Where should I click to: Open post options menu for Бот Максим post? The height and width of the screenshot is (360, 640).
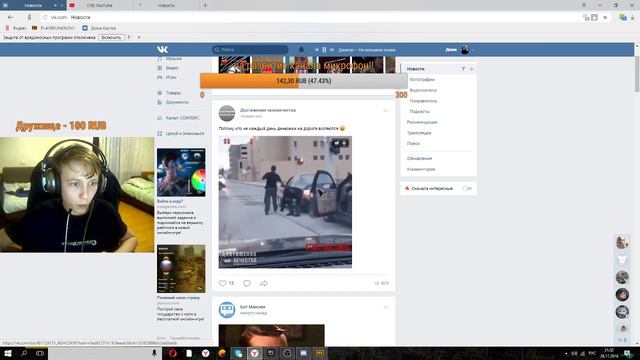385,307
